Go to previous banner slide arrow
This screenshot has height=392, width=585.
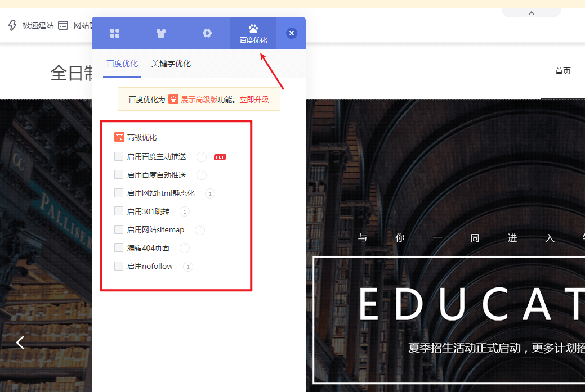click(x=21, y=342)
